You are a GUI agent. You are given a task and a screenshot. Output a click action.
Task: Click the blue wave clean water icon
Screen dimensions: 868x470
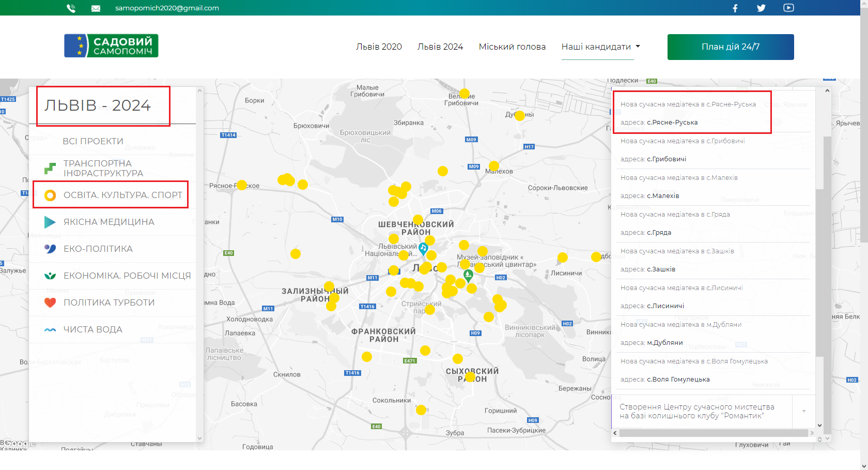pyautogui.click(x=50, y=329)
